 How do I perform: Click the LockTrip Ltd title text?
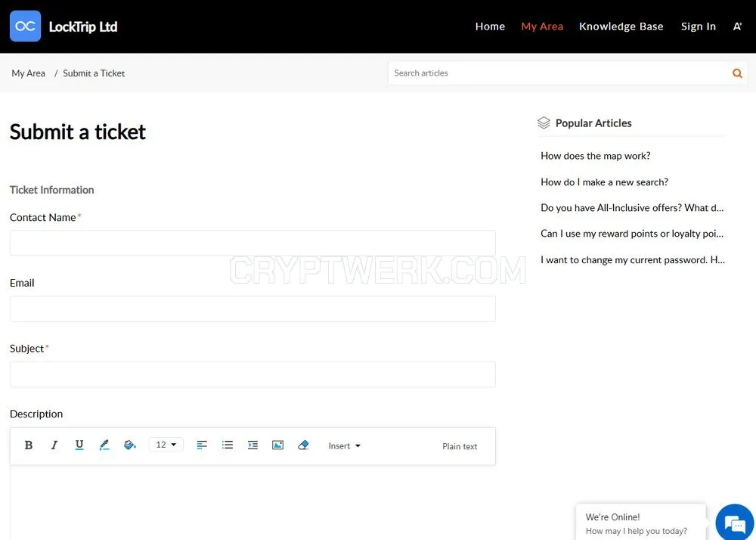(x=83, y=26)
